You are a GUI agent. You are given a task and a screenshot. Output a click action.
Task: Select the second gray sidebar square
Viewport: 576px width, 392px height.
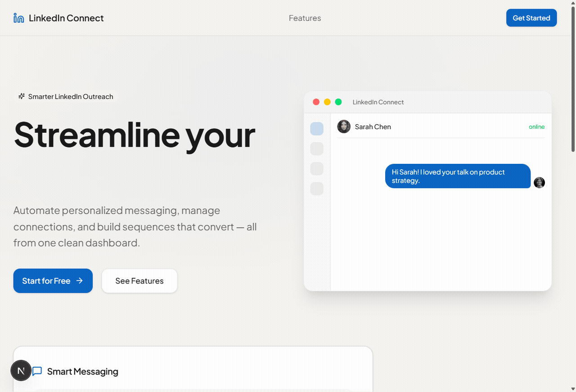(x=317, y=149)
